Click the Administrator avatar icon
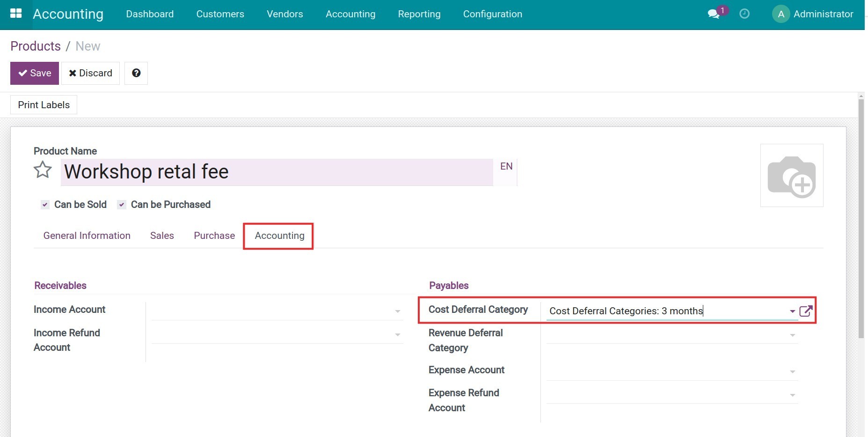868x437 pixels. [780, 14]
